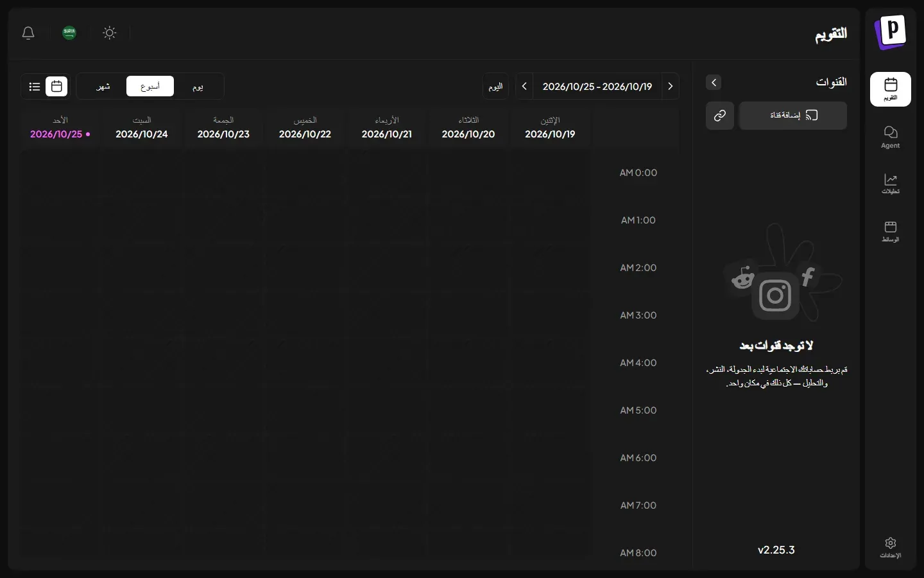Click the السبت 2026/10/24 column header
924x578 pixels.
pyautogui.click(x=142, y=128)
